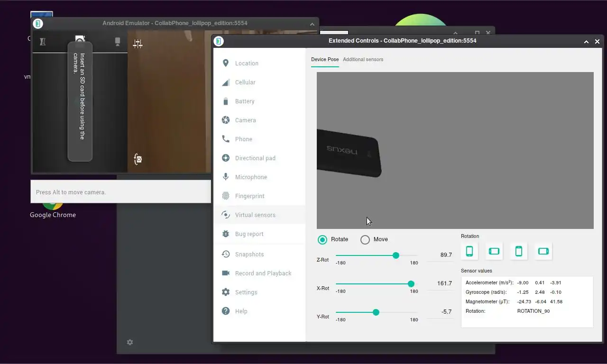Image resolution: width=607 pixels, height=364 pixels.
Task: Tap the rightmost mode icon in emulator camera bar
Action: coord(118,42)
